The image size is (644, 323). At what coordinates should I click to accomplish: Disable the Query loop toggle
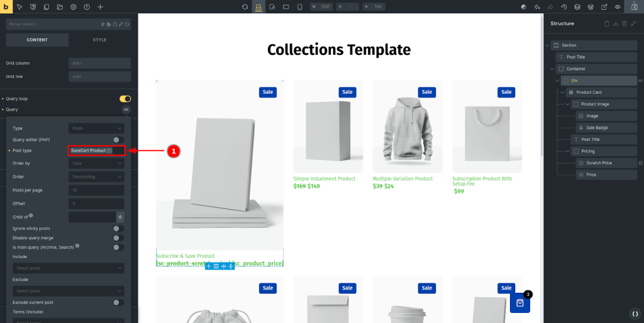[x=125, y=99]
